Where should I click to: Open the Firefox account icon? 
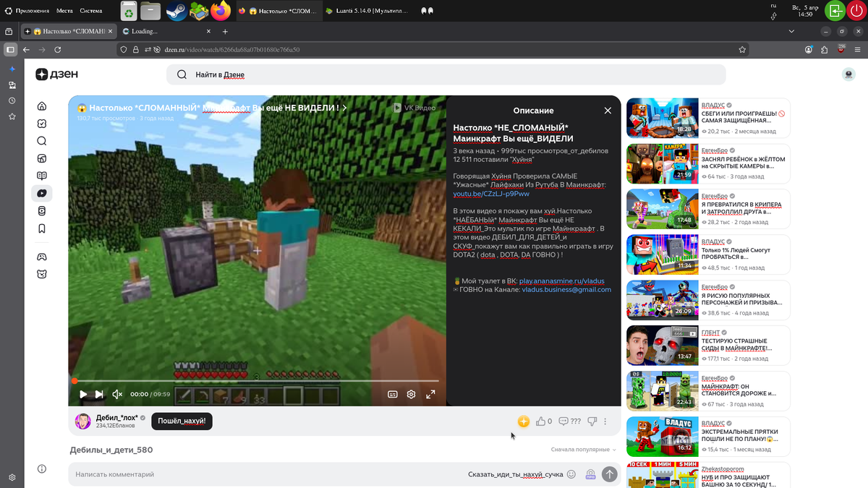pos(809,50)
